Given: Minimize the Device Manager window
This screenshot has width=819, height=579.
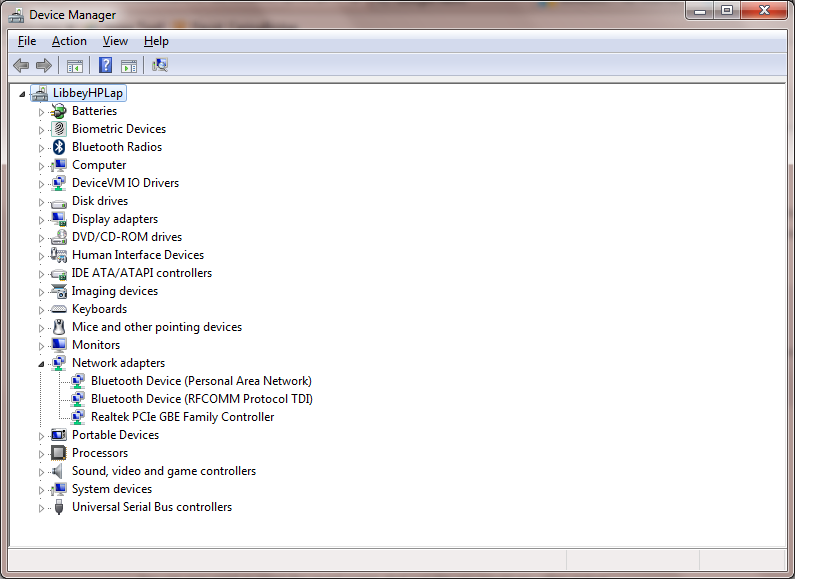Looking at the screenshot, I should click(x=700, y=11).
